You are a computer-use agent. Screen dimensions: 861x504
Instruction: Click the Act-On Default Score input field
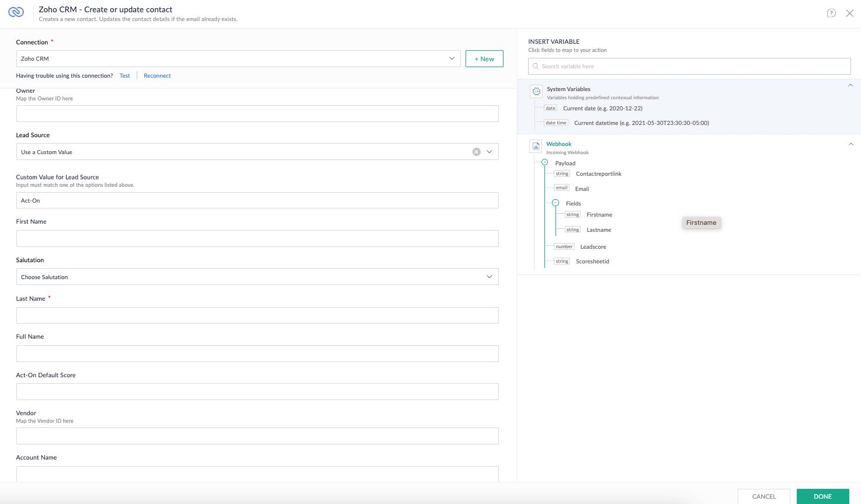257,391
